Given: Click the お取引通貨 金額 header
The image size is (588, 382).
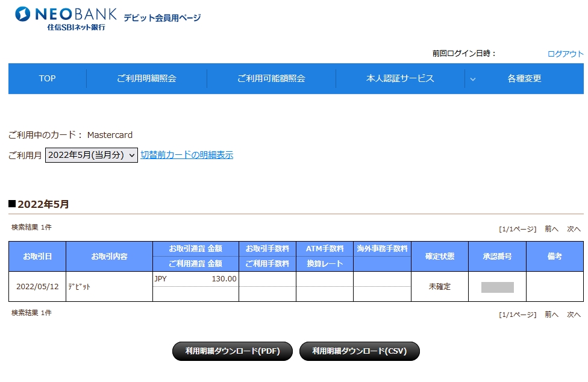Looking at the screenshot, I should point(195,249).
